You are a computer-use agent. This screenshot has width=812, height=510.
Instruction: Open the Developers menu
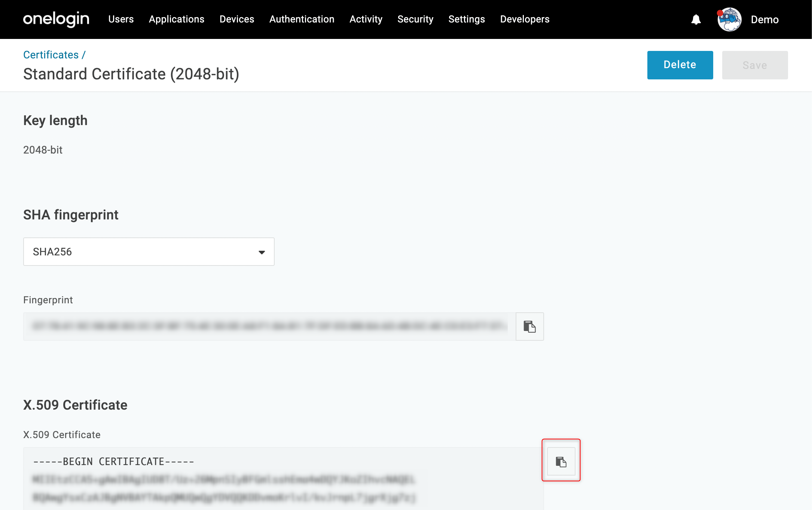coord(525,19)
